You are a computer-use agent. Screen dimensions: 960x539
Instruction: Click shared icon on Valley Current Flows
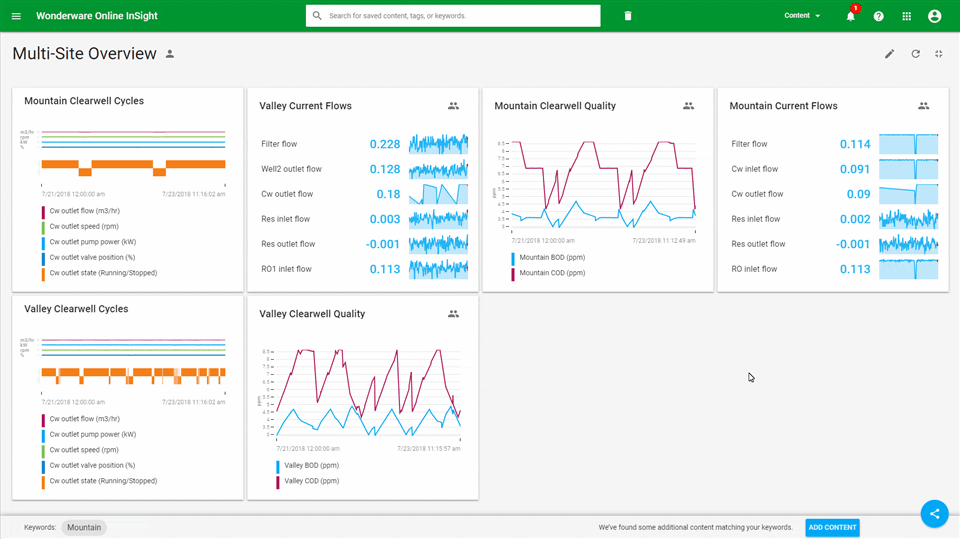click(x=453, y=106)
